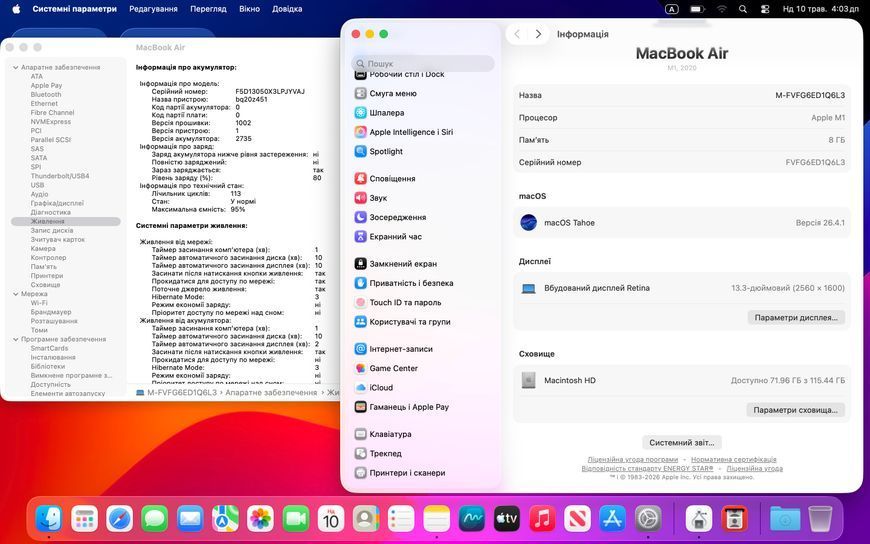Image resolution: width=870 pixels, height=544 pixels.
Task: Select Wi-Fi under Мережа tree
Action: (39, 303)
